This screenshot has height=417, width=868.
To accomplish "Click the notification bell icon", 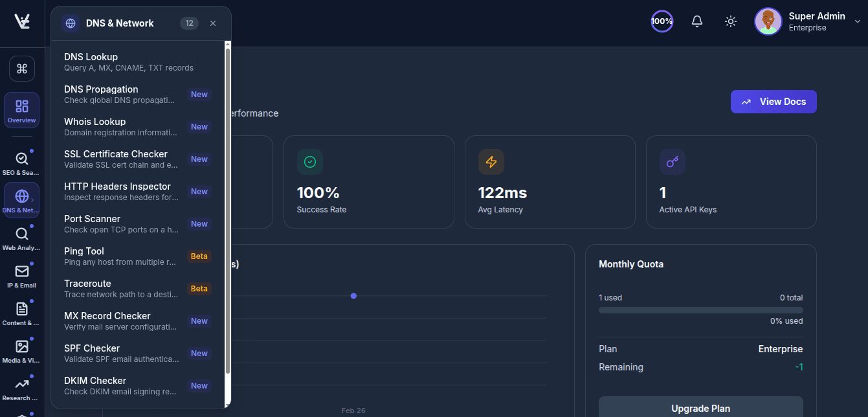I will pos(697,21).
